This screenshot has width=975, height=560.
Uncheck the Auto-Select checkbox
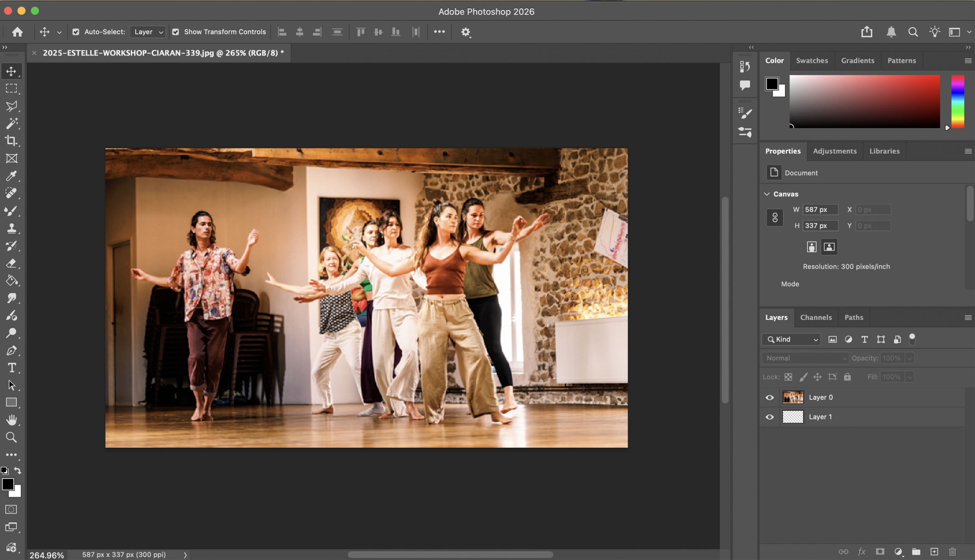click(x=76, y=32)
